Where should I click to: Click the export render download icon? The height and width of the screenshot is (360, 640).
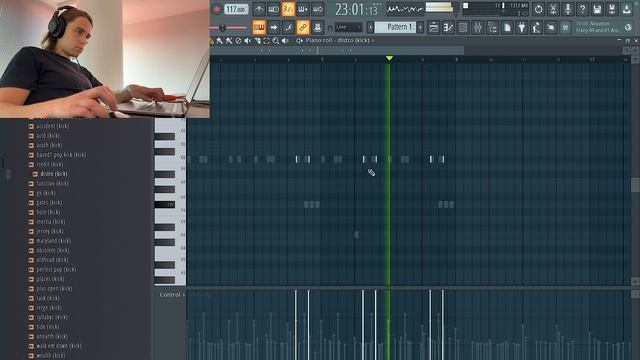(627, 9)
